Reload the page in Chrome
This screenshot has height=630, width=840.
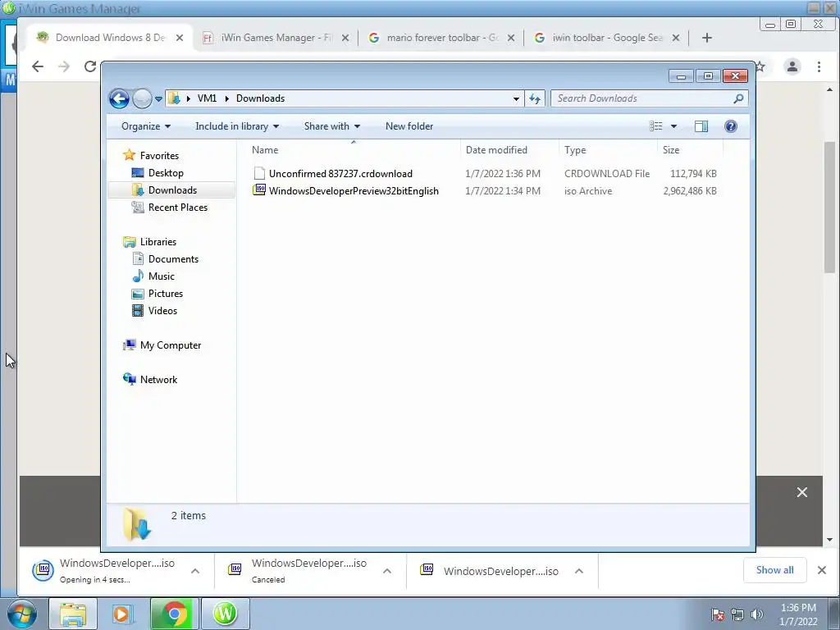(x=90, y=66)
